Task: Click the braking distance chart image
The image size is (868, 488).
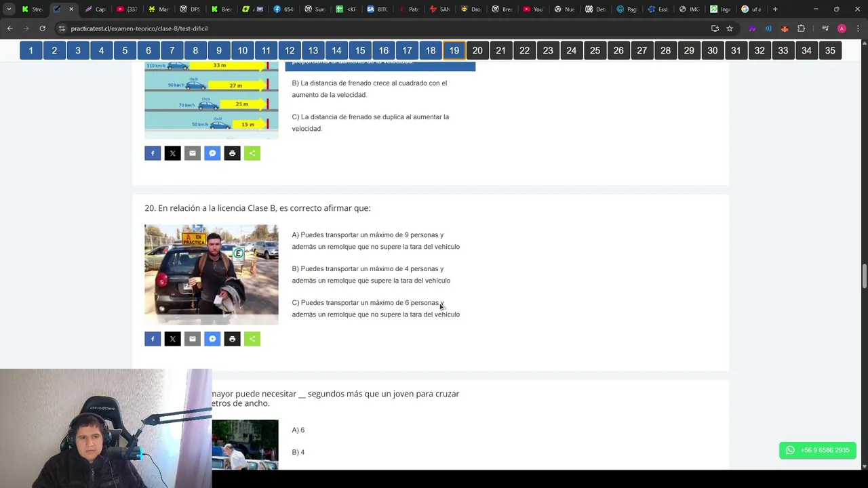Action: click(212, 100)
